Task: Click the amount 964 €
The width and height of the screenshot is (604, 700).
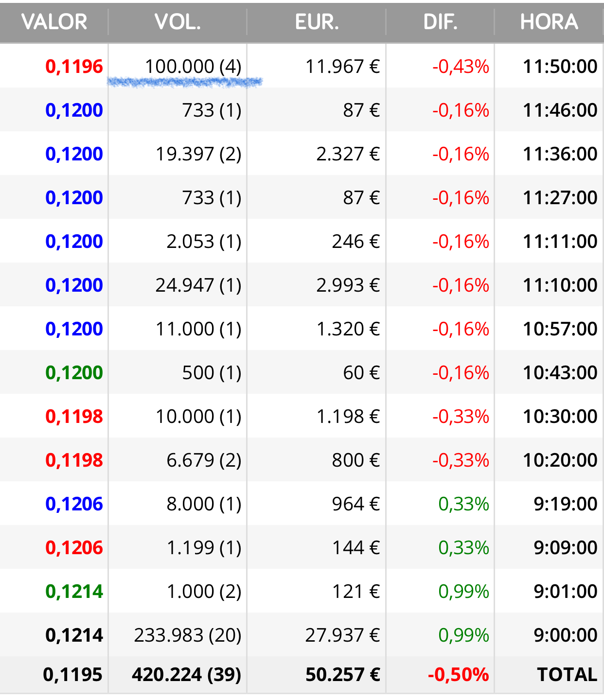Action: tap(356, 504)
